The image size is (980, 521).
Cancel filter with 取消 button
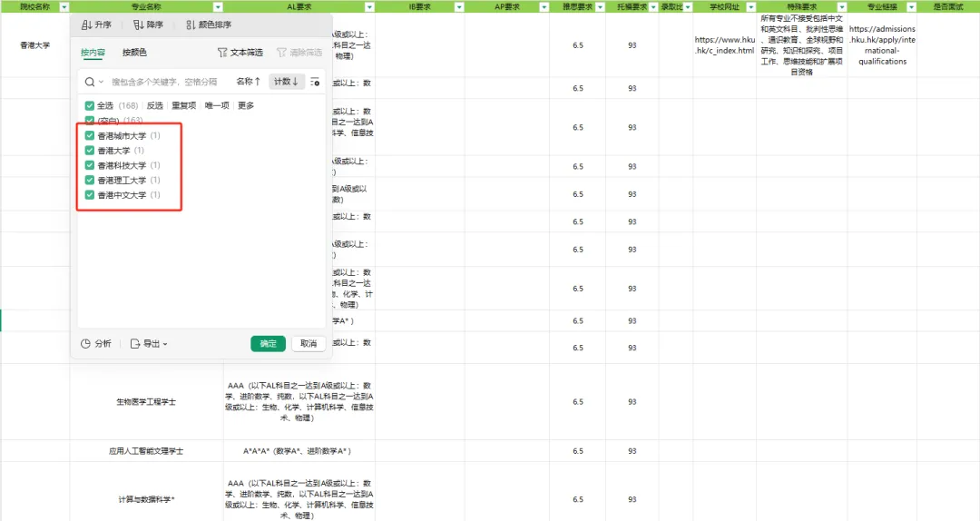(309, 343)
